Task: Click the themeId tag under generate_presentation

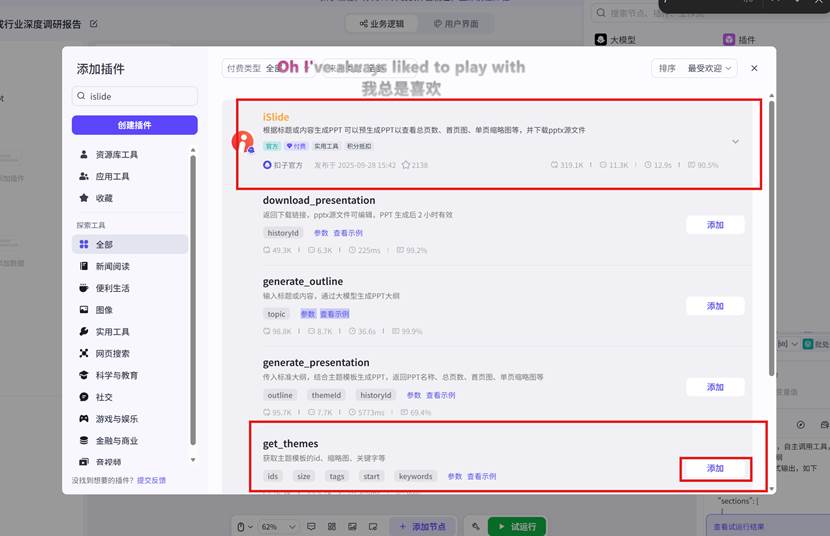Action: [326, 395]
